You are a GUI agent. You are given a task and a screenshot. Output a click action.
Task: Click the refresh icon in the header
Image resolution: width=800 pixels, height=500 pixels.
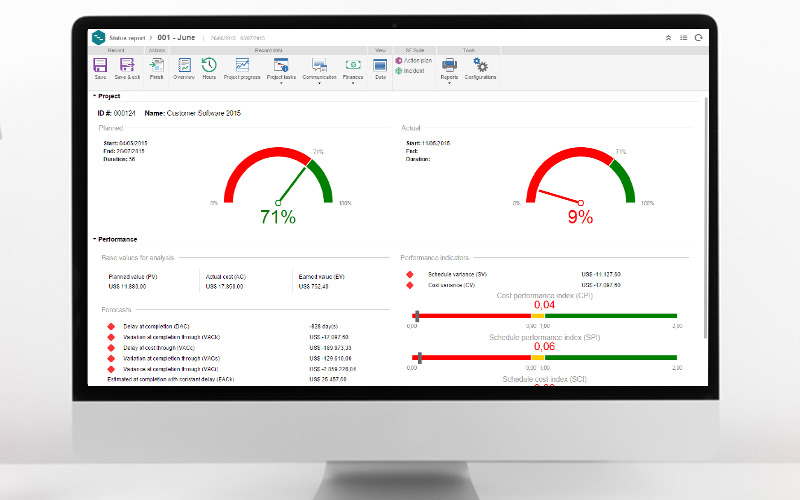point(698,37)
